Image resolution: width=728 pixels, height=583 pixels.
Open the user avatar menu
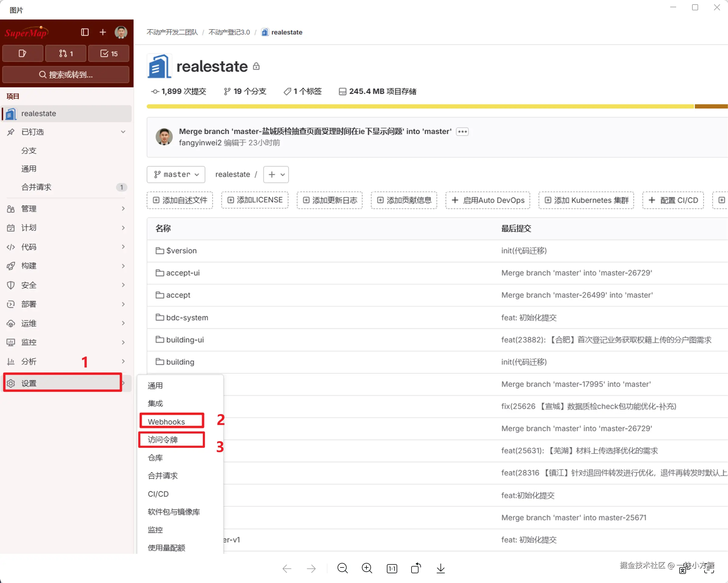[121, 32]
